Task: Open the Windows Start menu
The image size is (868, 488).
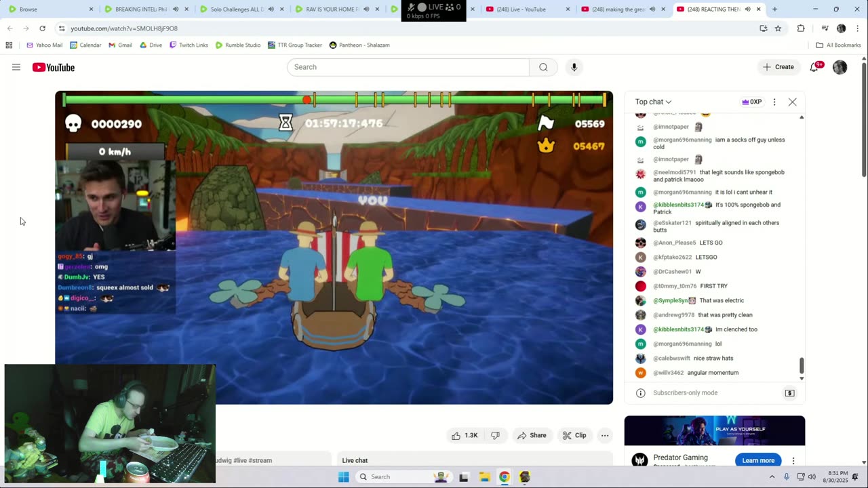Action: 344,477
